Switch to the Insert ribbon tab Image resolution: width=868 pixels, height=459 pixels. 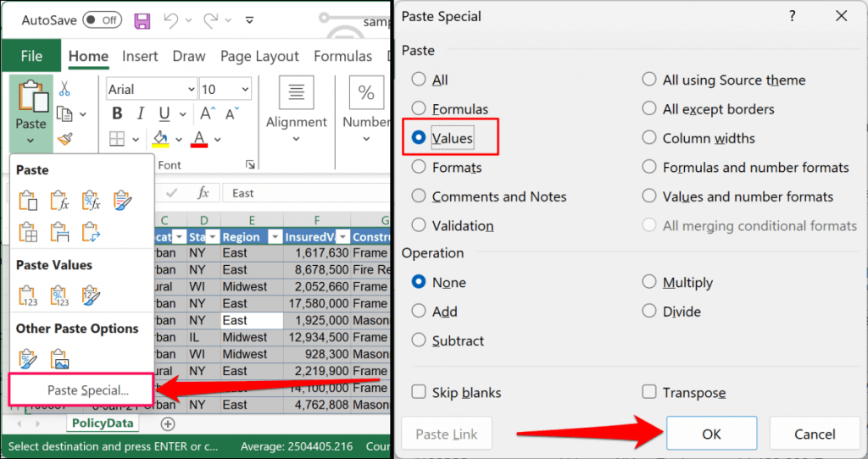(140, 57)
